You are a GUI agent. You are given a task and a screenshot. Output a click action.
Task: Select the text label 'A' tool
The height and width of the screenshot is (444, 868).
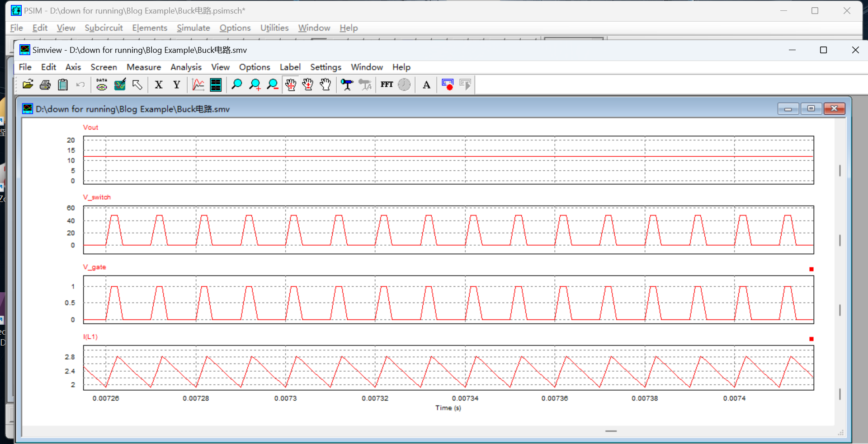click(x=426, y=84)
